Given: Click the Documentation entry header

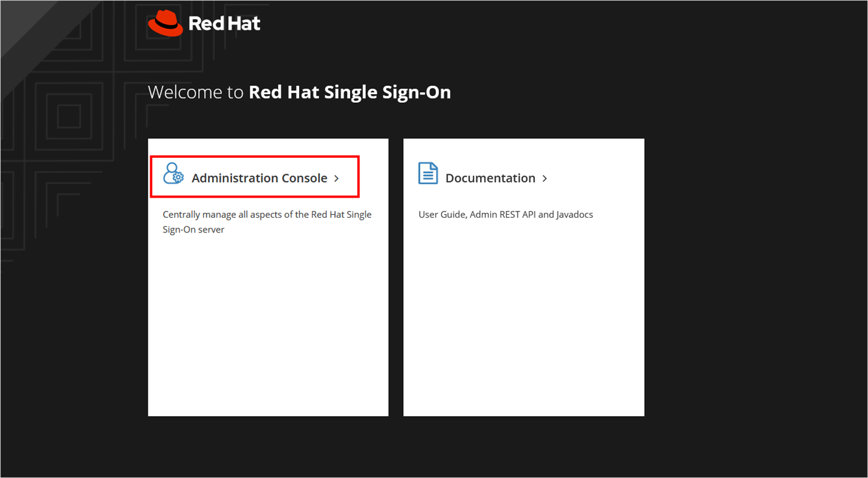Looking at the screenshot, I should [490, 177].
